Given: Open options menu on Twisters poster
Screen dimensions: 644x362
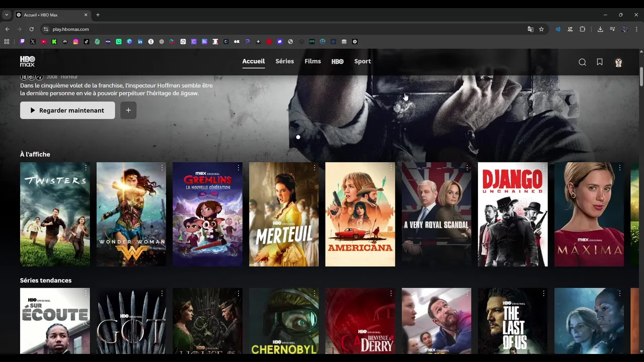Looking at the screenshot, I should [x=86, y=167].
